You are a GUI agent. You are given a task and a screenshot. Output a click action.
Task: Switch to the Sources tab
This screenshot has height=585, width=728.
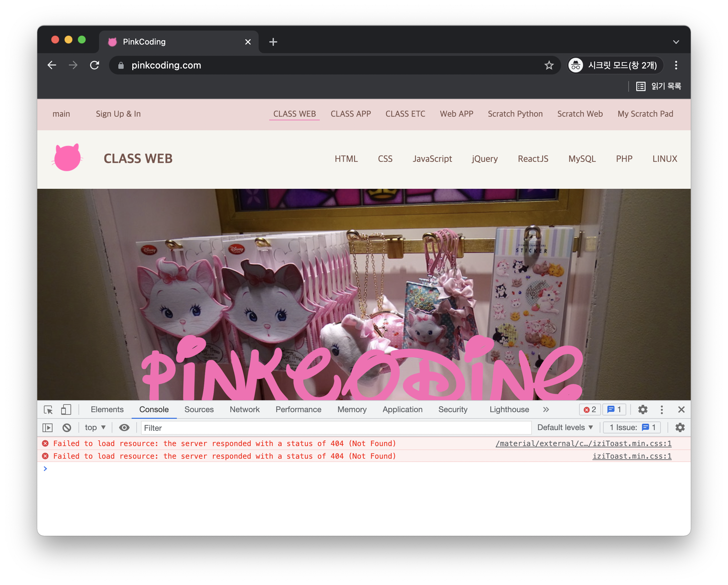click(199, 409)
